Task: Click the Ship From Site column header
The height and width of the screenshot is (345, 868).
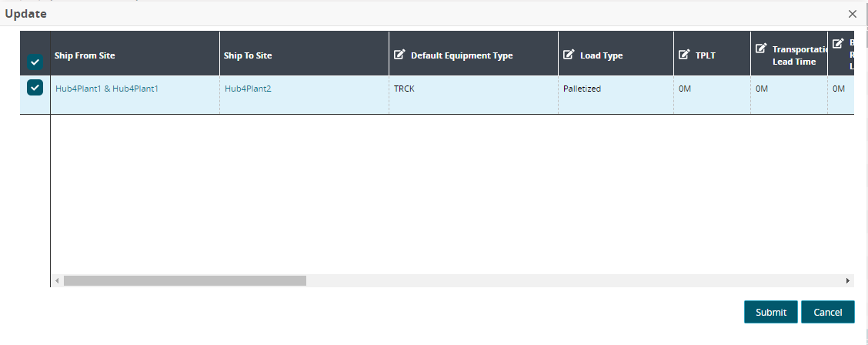Action: click(85, 55)
